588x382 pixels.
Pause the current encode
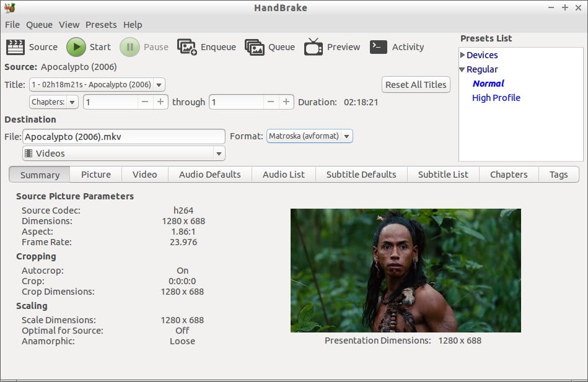pyautogui.click(x=145, y=46)
